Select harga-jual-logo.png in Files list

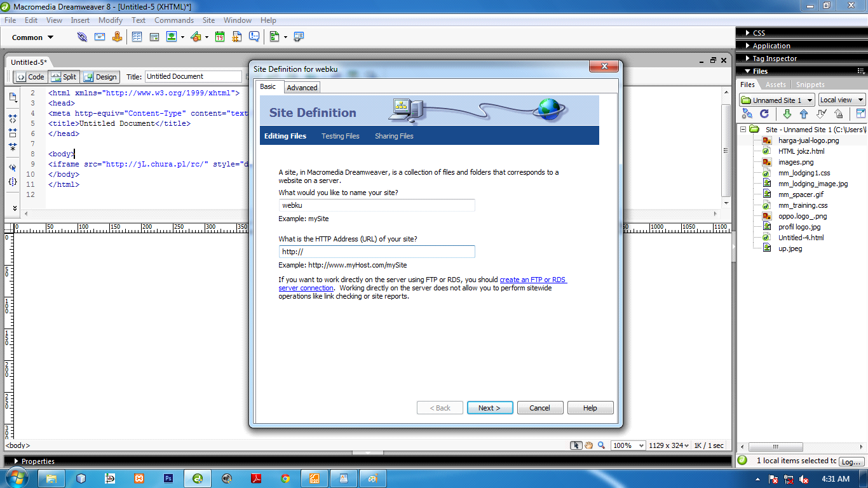click(808, 140)
